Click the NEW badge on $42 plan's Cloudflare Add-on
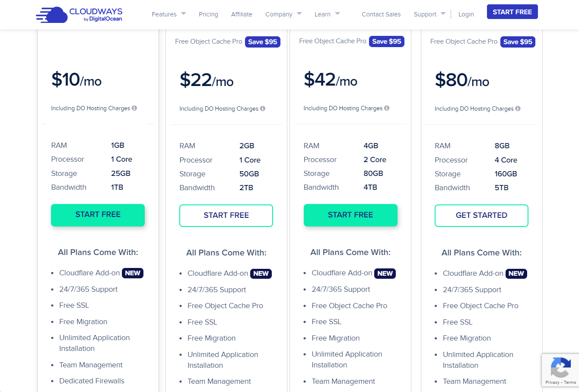Image resolution: width=579 pixels, height=392 pixels. pyautogui.click(x=385, y=273)
